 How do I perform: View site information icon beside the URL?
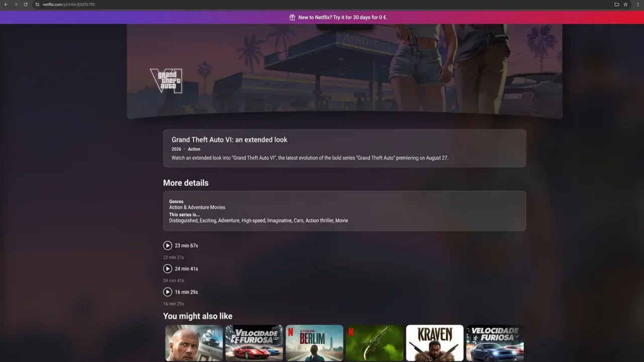[37, 5]
